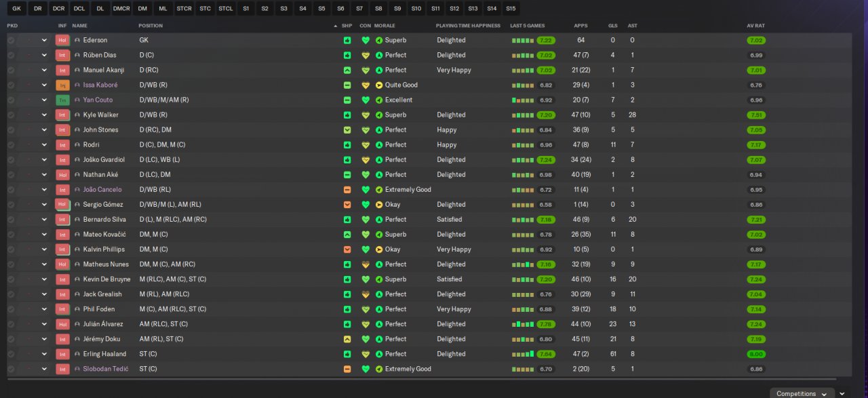Open Manuel Akanji's row dropdown chevron
The image size is (868, 398).
44,70
